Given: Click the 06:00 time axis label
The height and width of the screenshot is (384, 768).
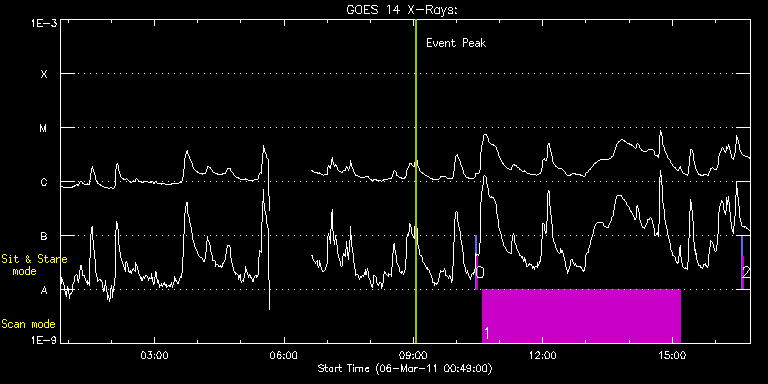Looking at the screenshot, I should pyautogui.click(x=284, y=355).
